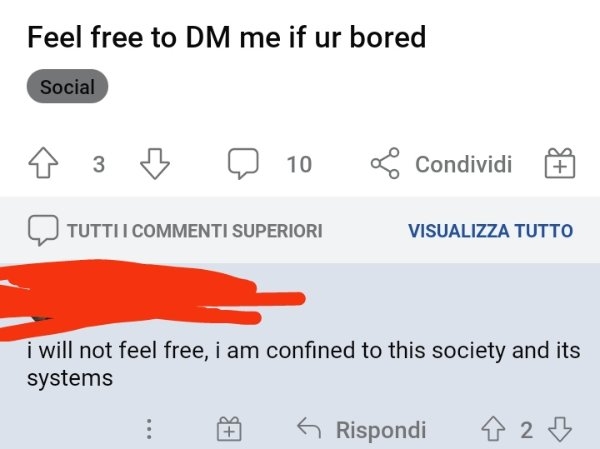Click the reply arrow icon on the comment
The height and width of the screenshot is (449, 600).
coord(307,430)
